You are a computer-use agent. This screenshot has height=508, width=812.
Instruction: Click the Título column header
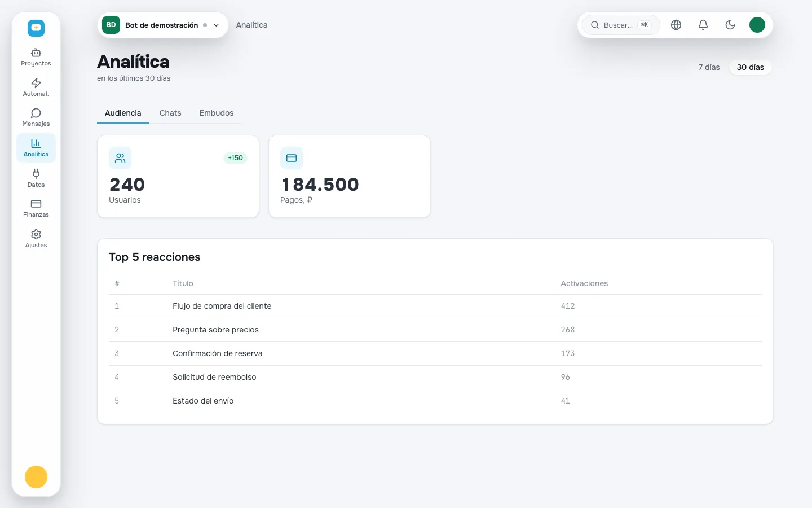[183, 283]
